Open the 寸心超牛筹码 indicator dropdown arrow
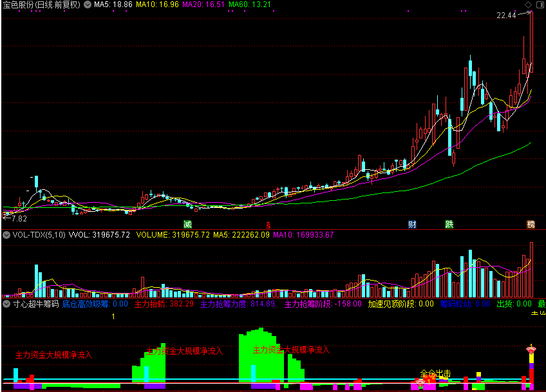The width and height of the screenshot is (546, 392). point(6,304)
